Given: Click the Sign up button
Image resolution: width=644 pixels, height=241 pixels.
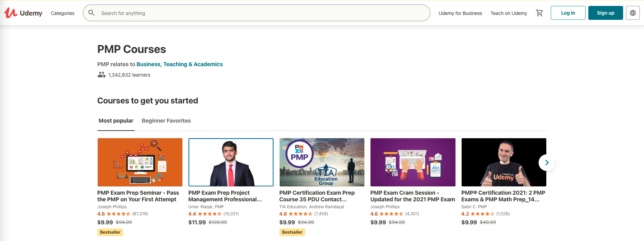Looking at the screenshot, I should click(x=605, y=13).
